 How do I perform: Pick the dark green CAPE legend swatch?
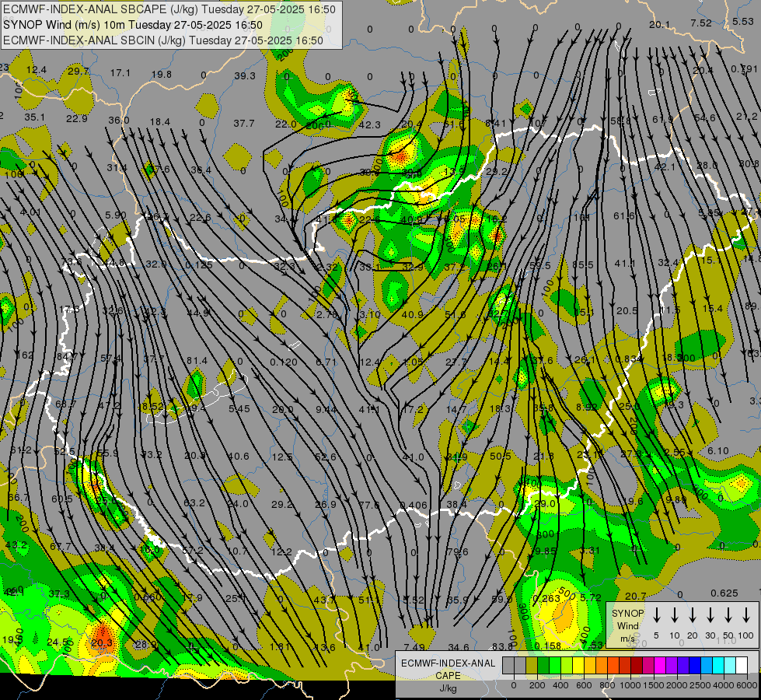tap(543, 666)
